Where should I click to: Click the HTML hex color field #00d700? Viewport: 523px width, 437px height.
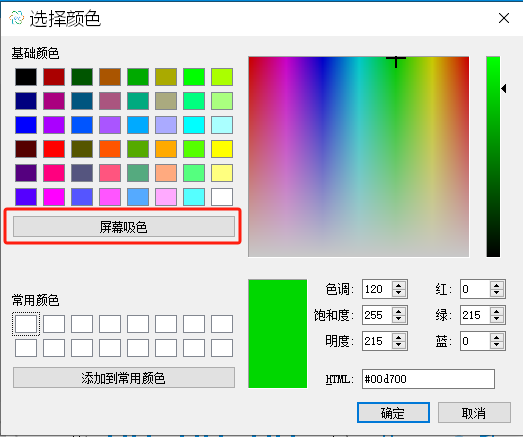pos(428,379)
